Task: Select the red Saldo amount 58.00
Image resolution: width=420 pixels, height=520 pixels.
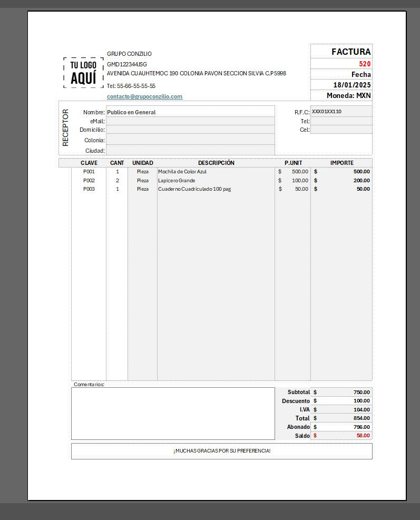Action: 363,436
